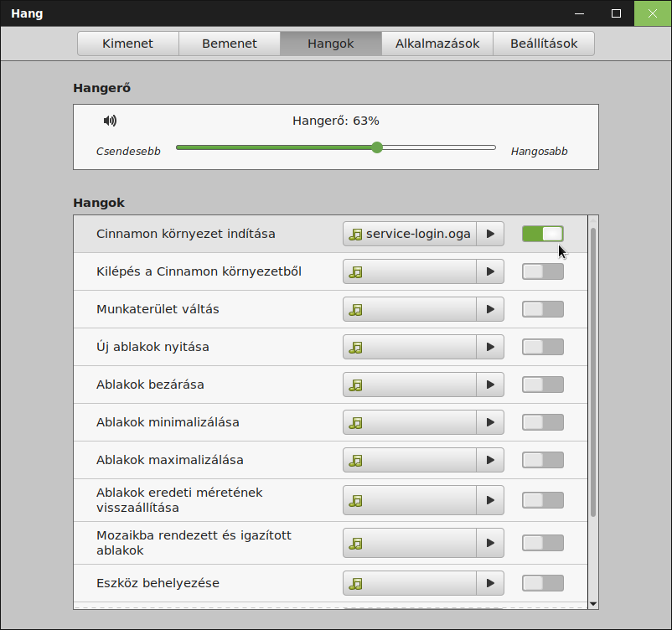This screenshot has width=672, height=630.
Task: Play the Ablakok maximalizálása sound
Action: tap(490, 460)
